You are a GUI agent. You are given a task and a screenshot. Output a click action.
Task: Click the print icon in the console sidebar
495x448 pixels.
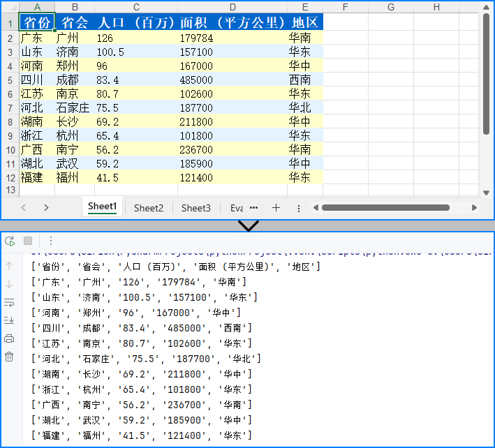coord(9,339)
